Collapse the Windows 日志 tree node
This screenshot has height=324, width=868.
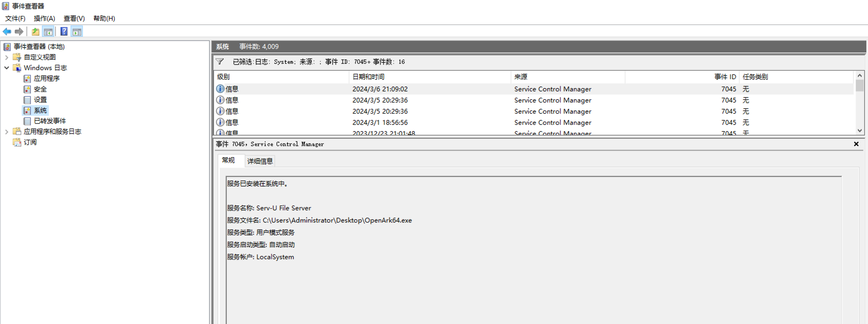pyautogui.click(x=6, y=68)
